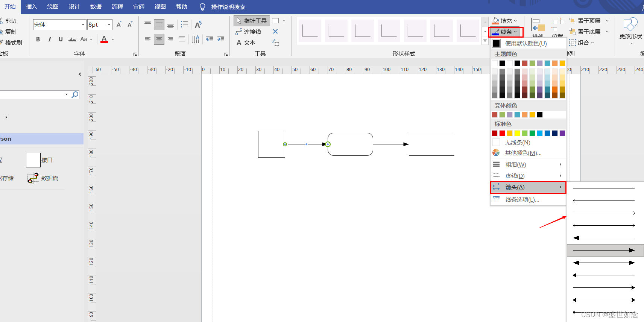Open the Draw (绘图) ribbon tab
Screen dimensions: 644x322
53,7
